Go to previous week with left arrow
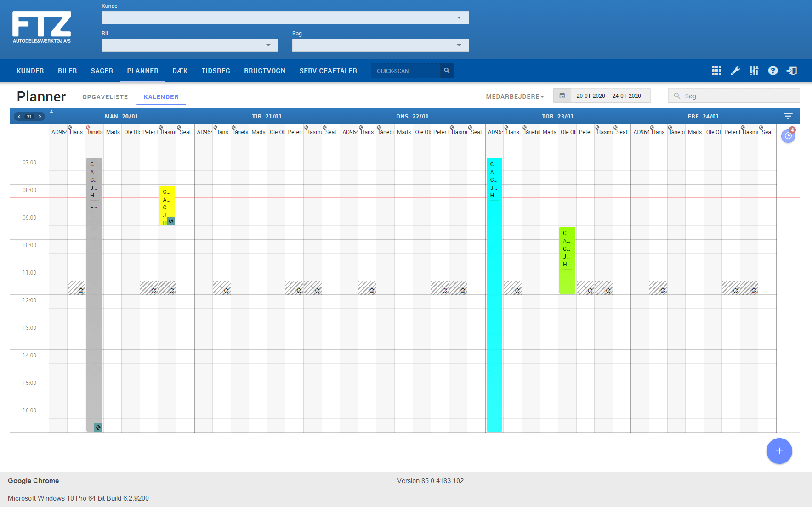 tap(19, 117)
